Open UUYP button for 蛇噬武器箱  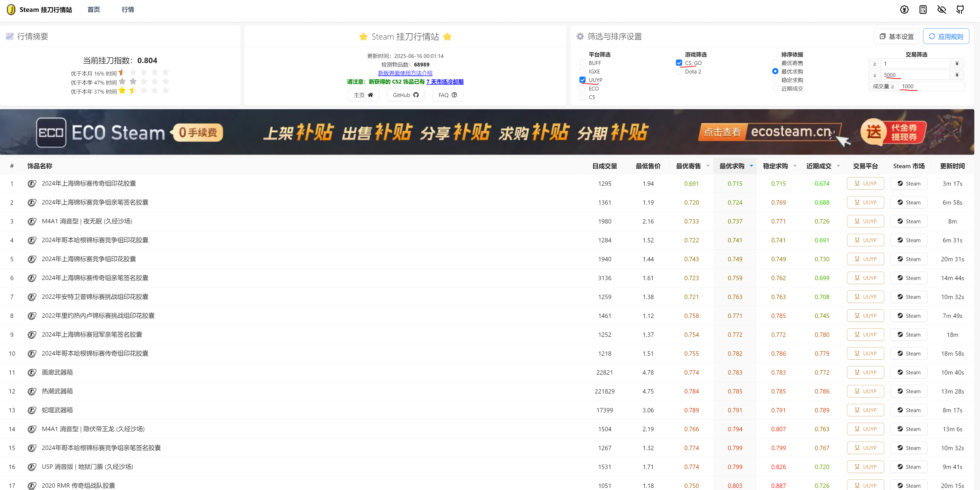click(x=865, y=410)
